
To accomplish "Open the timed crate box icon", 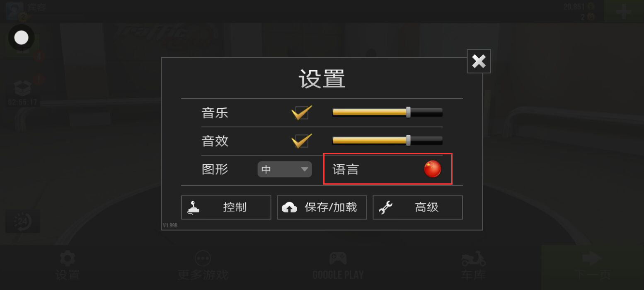I will (x=22, y=88).
